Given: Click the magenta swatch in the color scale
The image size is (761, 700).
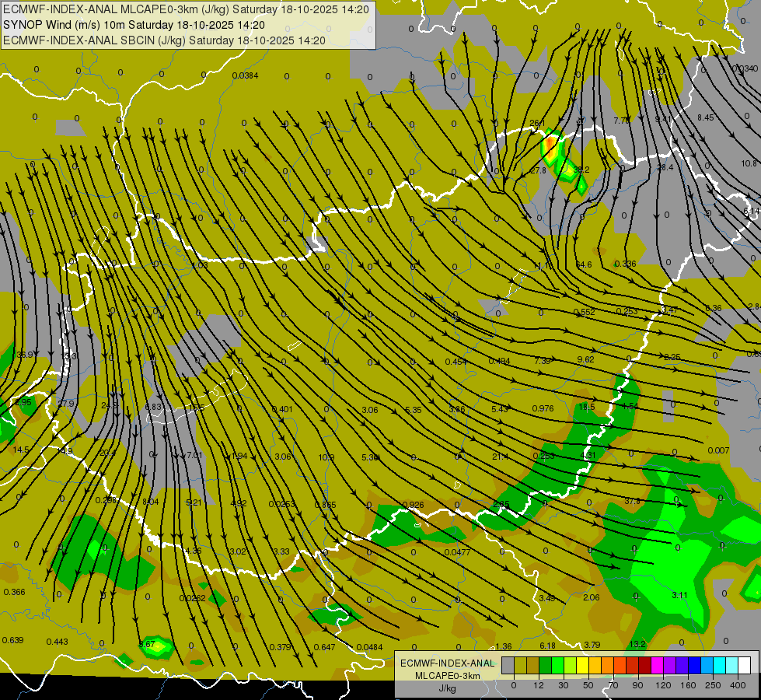Looking at the screenshot, I should click(x=658, y=665).
